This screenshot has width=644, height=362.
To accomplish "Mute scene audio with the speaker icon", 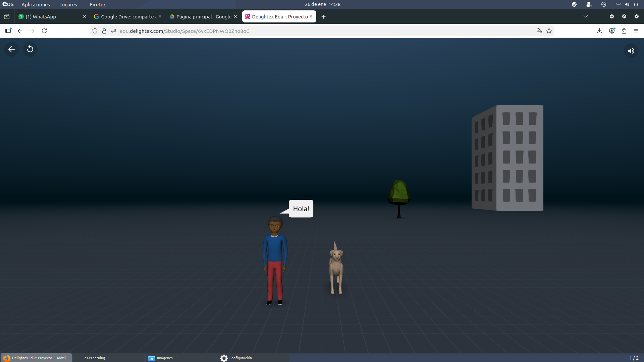I will (631, 51).
